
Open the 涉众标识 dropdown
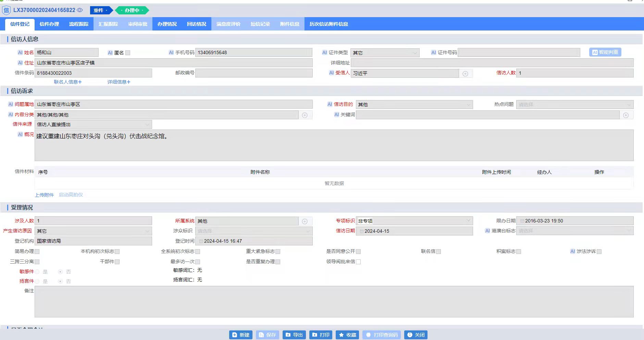click(x=254, y=231)
